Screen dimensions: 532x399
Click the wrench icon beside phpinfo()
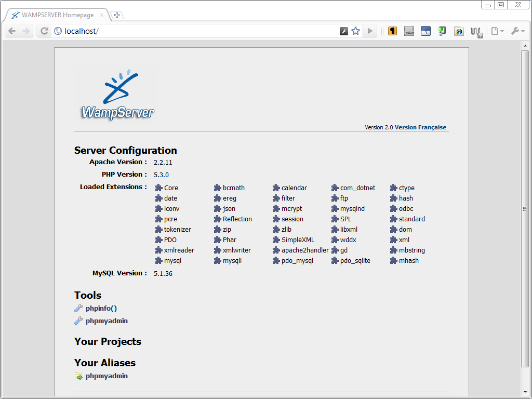click(78, 308)
